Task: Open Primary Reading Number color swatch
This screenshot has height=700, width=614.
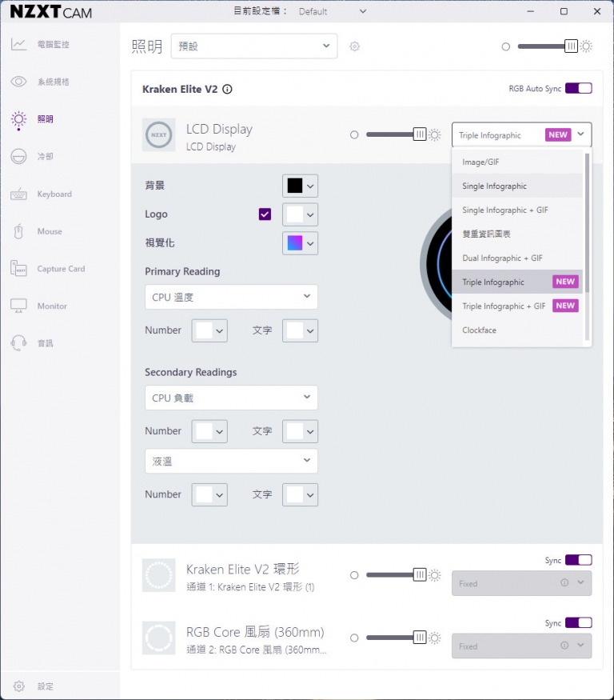Action: pos(209,331)
